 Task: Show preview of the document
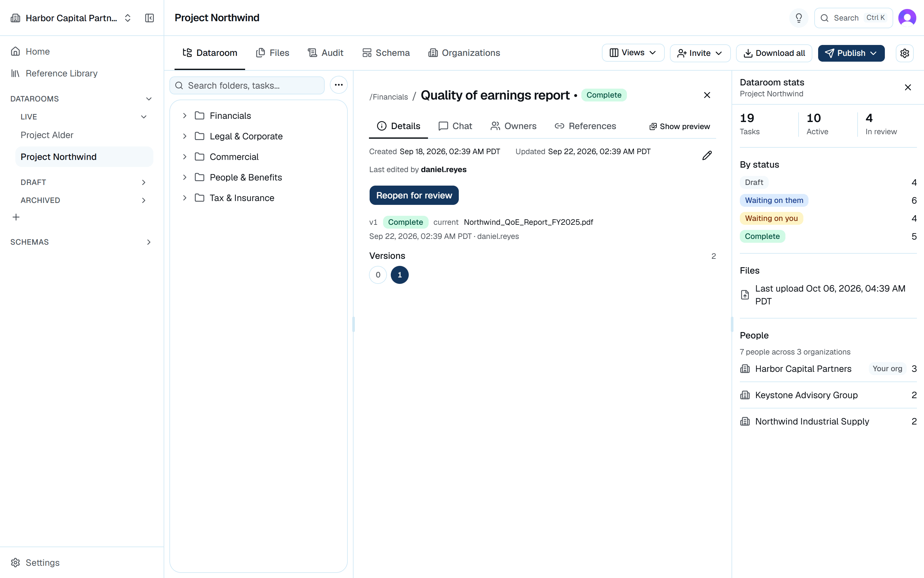coord(680,127)
